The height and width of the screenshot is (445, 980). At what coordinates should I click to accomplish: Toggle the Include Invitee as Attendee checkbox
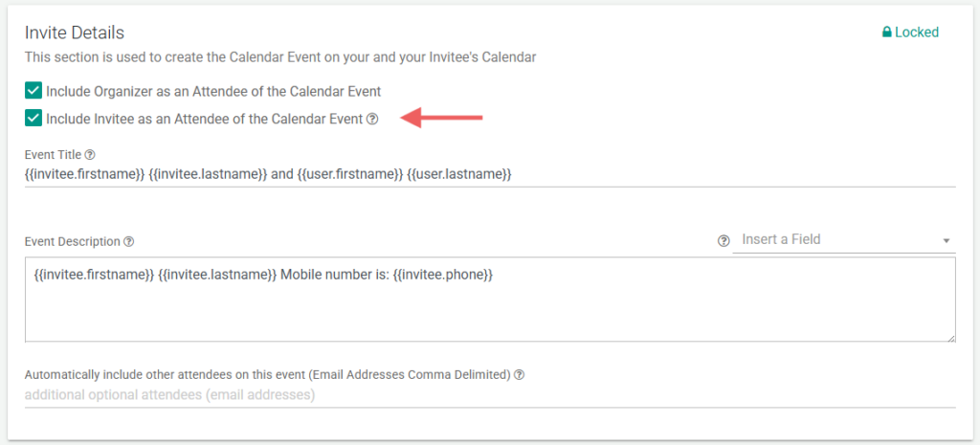pyautogui.click(x=33, y=119)
